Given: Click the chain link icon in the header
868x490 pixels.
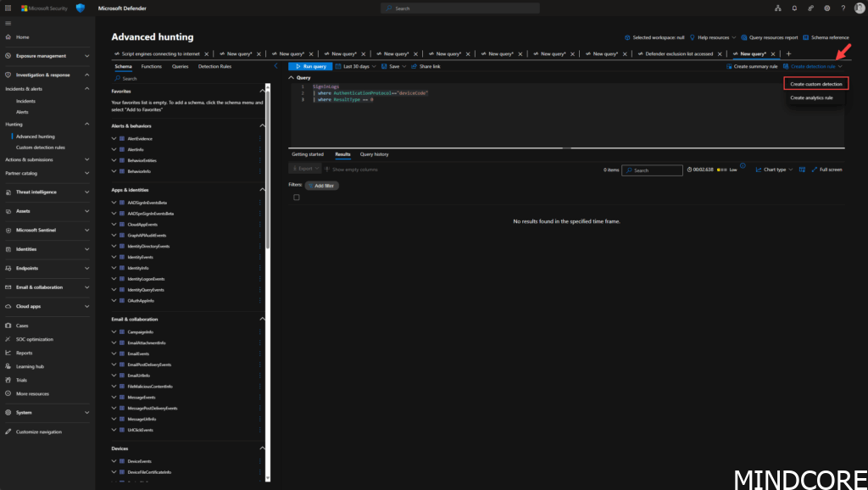Looking at the screenshot, I should click(x=810, y=8).
